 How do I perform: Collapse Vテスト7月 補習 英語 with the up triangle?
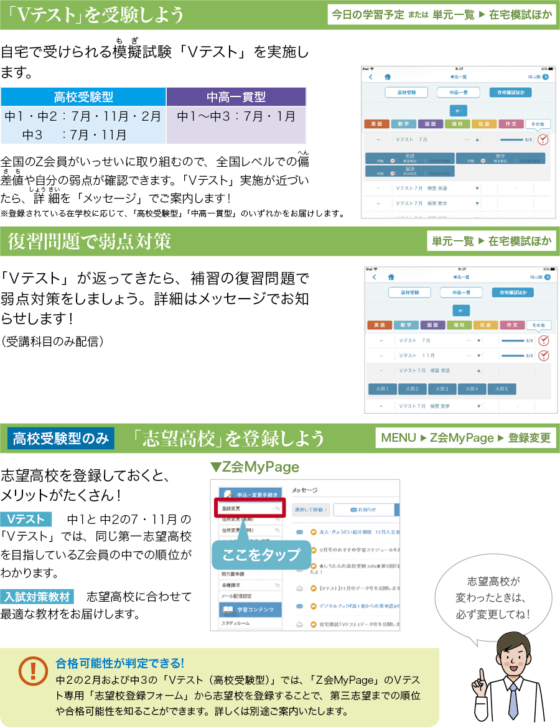click(478, 370)
